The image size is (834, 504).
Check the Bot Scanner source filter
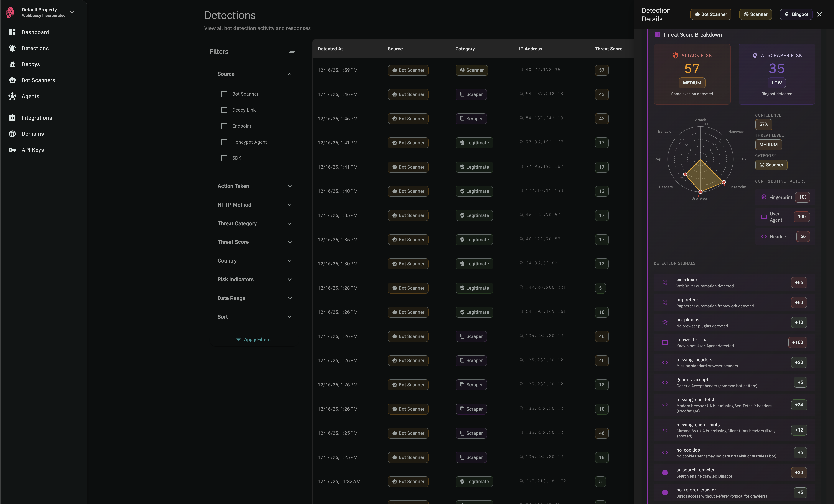coord(224,94)
